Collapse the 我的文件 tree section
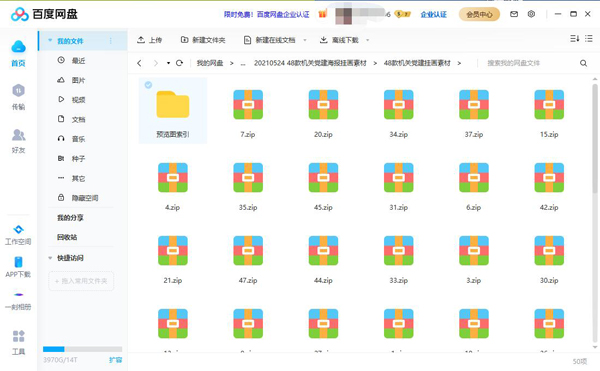This screenshot has height=371, width=600. point(50,41)
